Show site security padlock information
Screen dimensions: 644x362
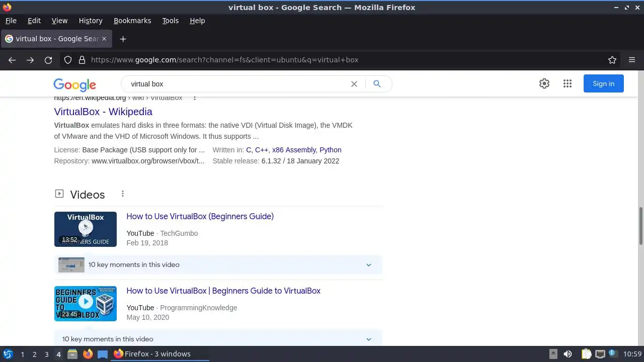82,60
